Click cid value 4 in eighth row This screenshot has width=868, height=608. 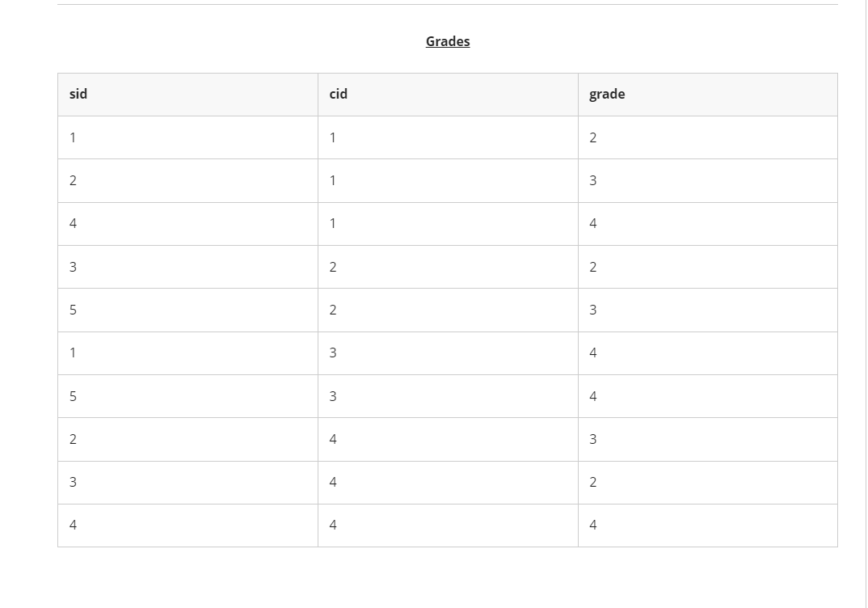point(333,439)
